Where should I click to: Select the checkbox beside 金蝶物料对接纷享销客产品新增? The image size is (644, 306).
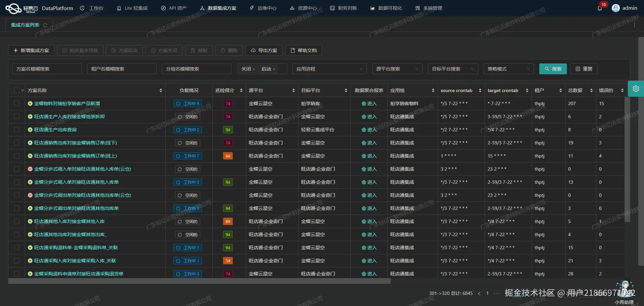coord(17,103)
